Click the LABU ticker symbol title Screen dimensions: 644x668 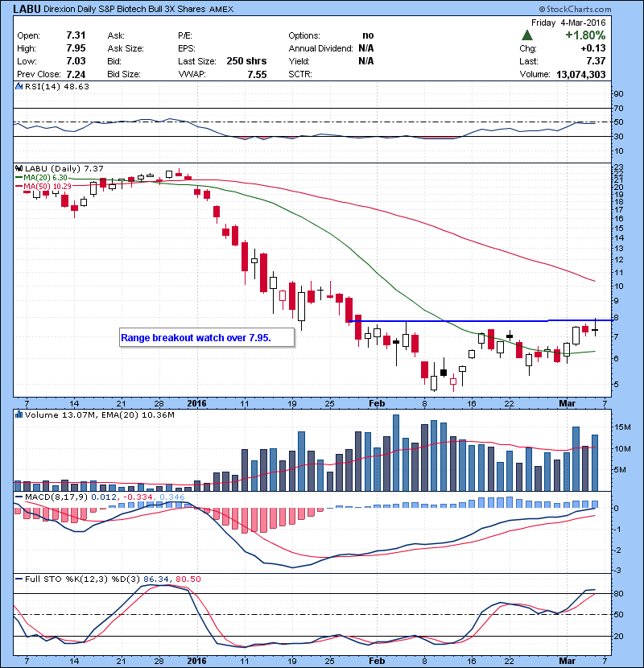pyautogui.click(x=27, y=9)
